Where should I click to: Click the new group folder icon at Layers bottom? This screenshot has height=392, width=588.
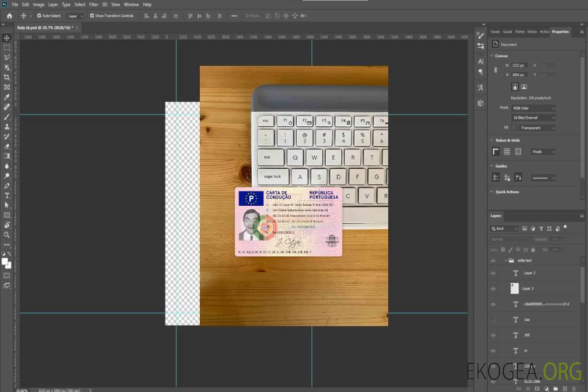point(555,389)
